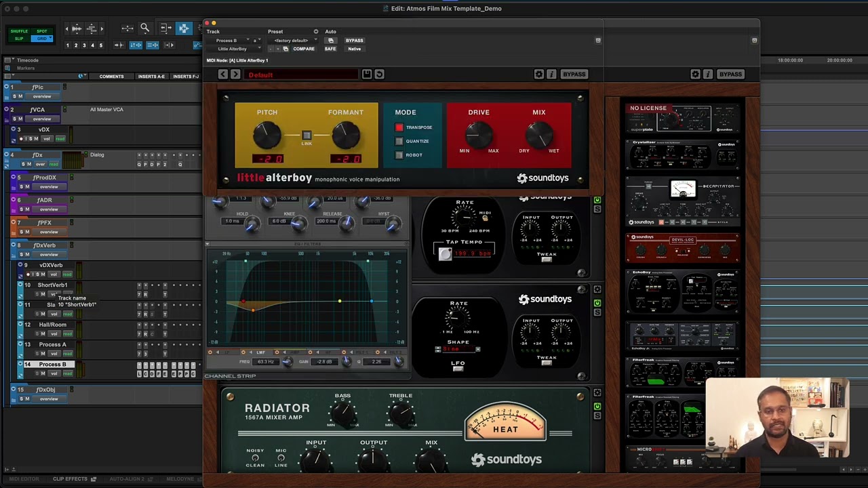This screenshot has height=488, width=868.
Task: Click Native button in plugin header
Action: (355, 49)
